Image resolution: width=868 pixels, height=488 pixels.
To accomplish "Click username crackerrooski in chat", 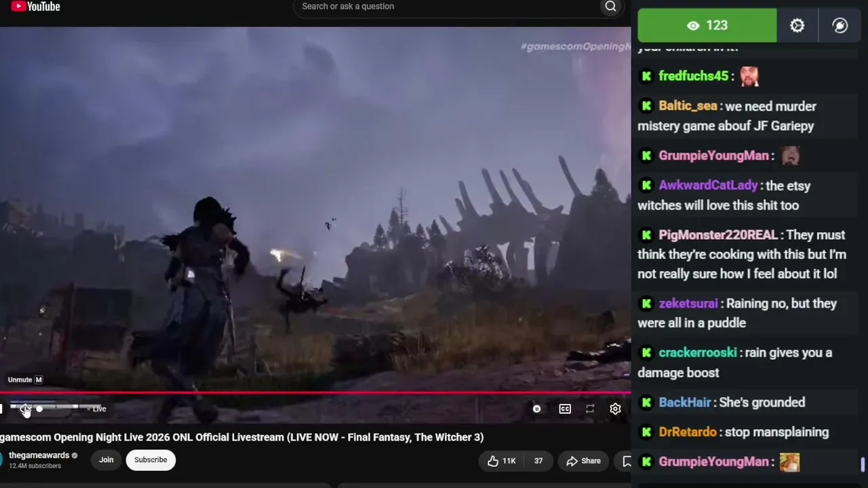I will tap(698, 352).
